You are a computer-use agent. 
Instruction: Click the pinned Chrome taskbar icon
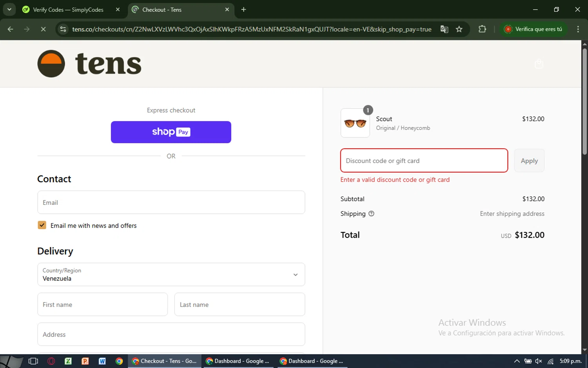pyautogui.click(x=119, y=361)
